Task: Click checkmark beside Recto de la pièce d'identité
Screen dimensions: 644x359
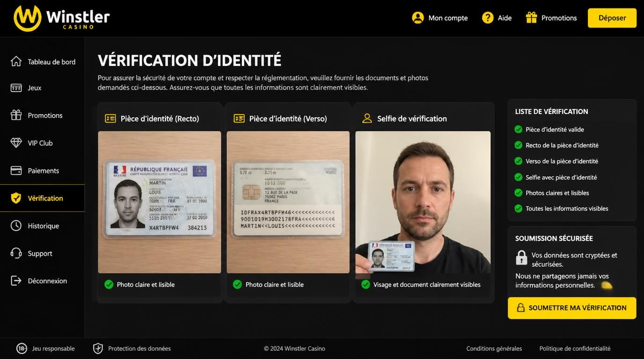Action: click(x=519, y=145)
